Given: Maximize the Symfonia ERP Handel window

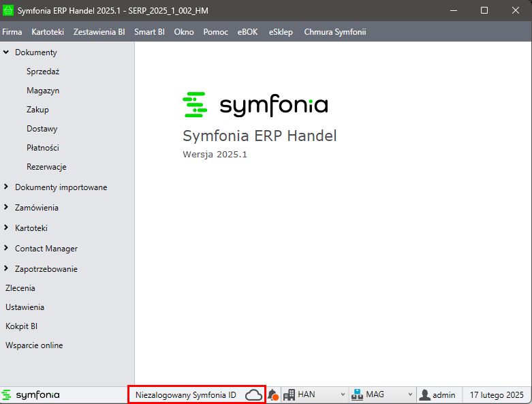Looking at the screenshot, I should pos(484,10).
